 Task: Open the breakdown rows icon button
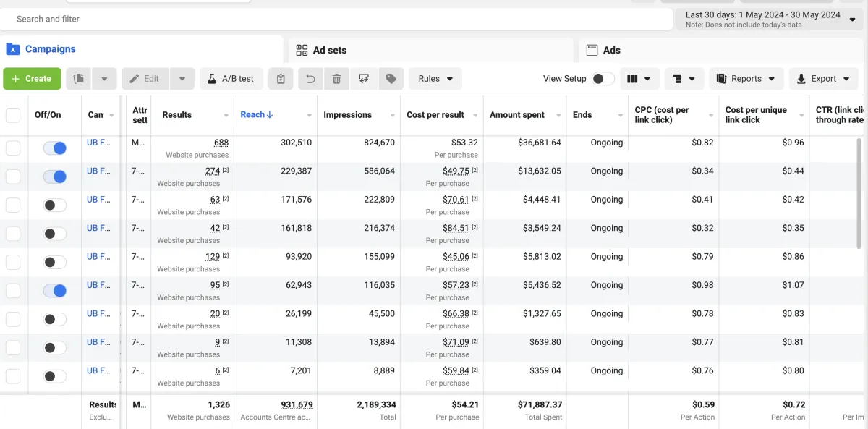pos(684,79)
